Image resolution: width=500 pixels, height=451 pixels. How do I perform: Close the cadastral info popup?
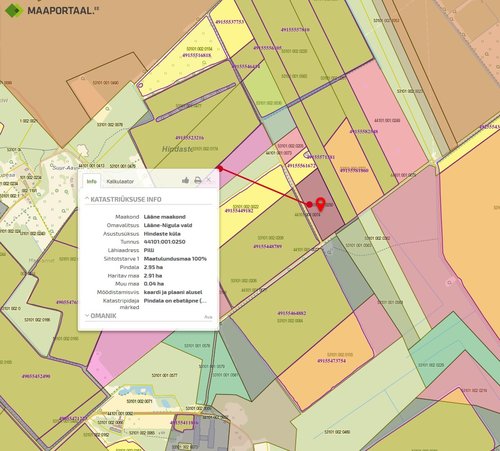click(x=209, y=180)
